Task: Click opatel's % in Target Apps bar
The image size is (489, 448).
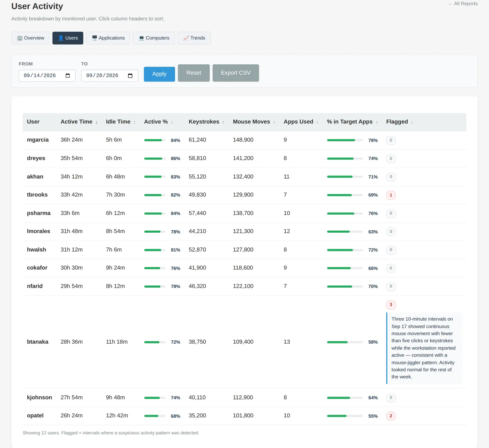Action: coord(345,416)
